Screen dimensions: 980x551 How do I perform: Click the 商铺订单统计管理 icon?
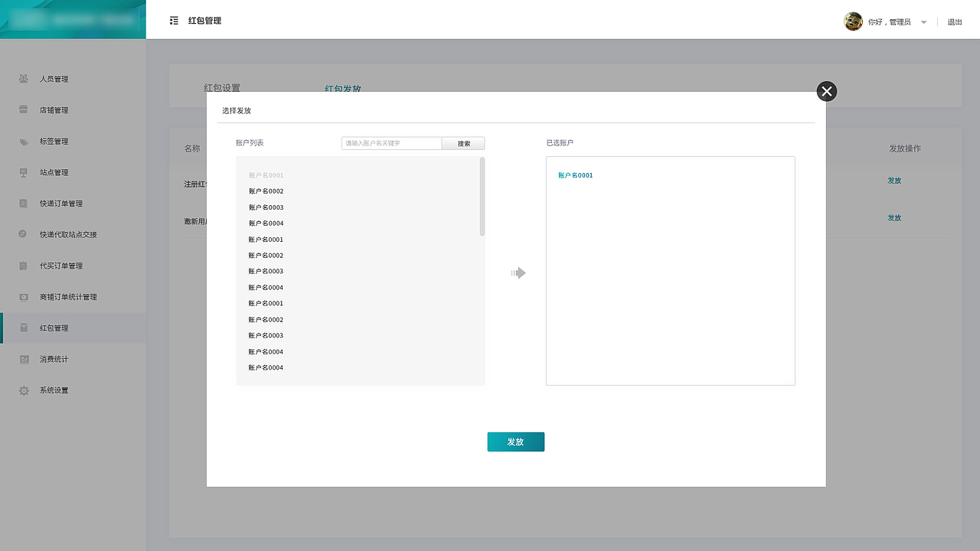point(24,297)
